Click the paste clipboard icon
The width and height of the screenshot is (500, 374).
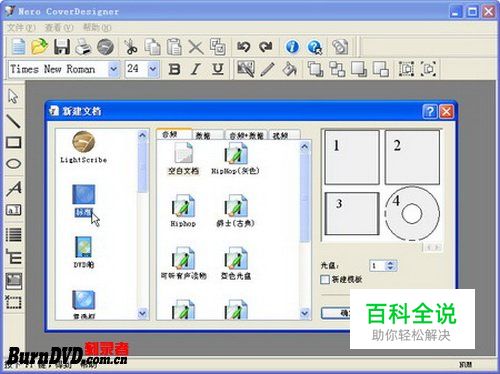pyautogui.click(x=174, y=47)
